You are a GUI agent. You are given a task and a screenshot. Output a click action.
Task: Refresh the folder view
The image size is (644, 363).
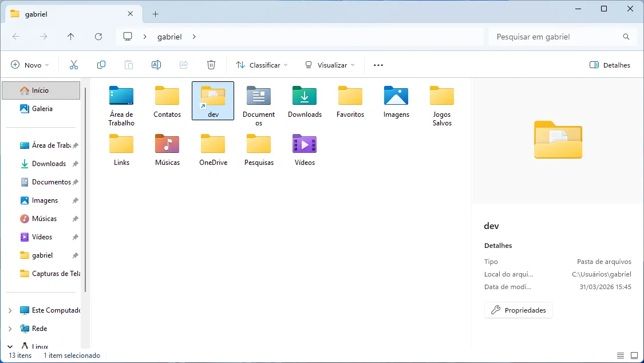[98, 36]
